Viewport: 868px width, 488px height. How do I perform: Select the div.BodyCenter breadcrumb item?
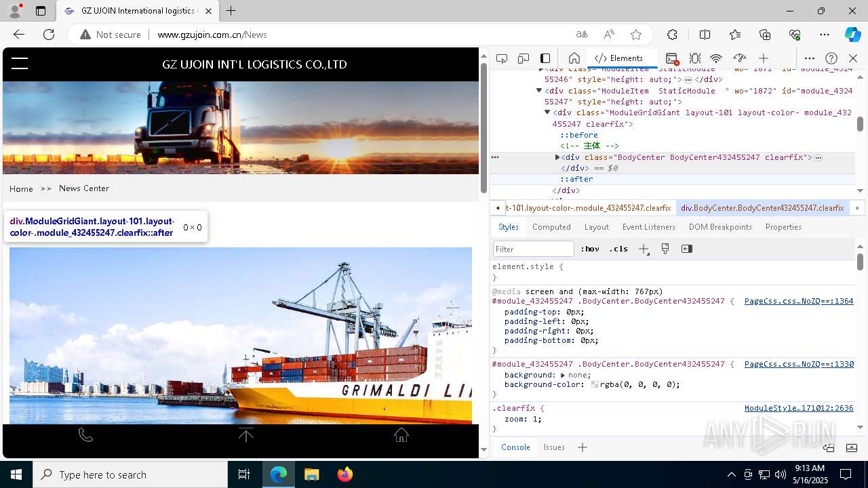coord(762,208)
